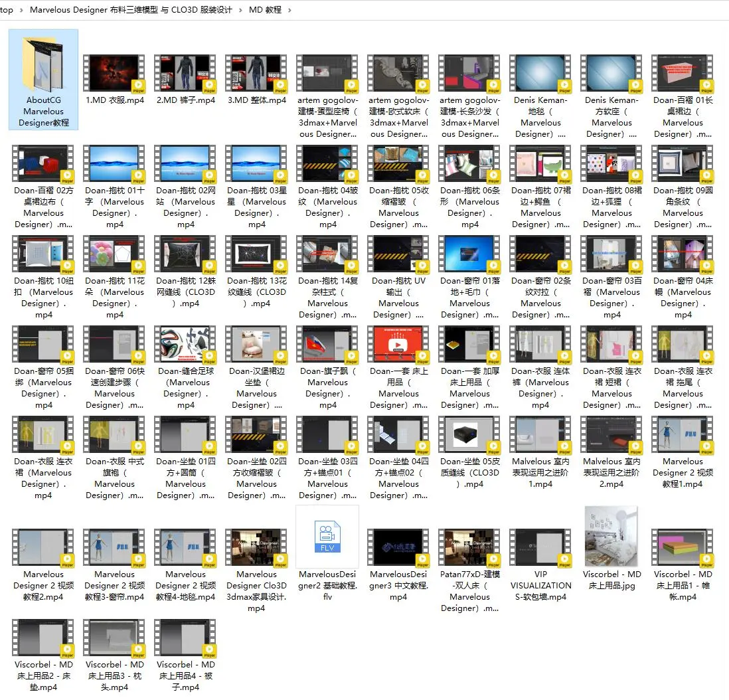
Task: Select Doan-一套 床上用品 video icon
Action: coord(398,344)
